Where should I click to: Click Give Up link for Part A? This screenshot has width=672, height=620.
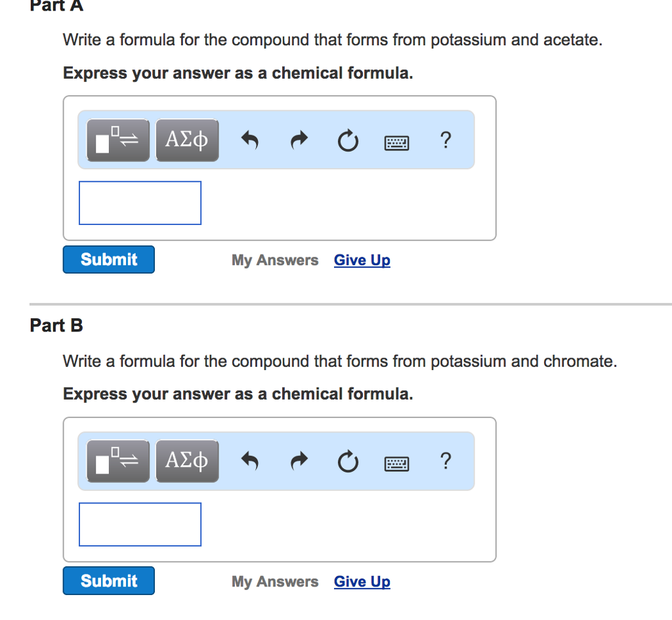click(x=362, y=260)
